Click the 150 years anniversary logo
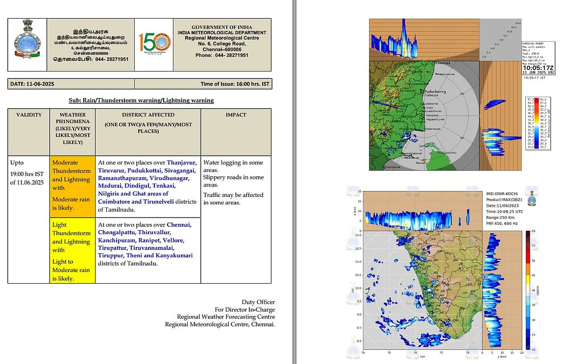This screenshot has width=588, height=364. click(x=154, y=45)
